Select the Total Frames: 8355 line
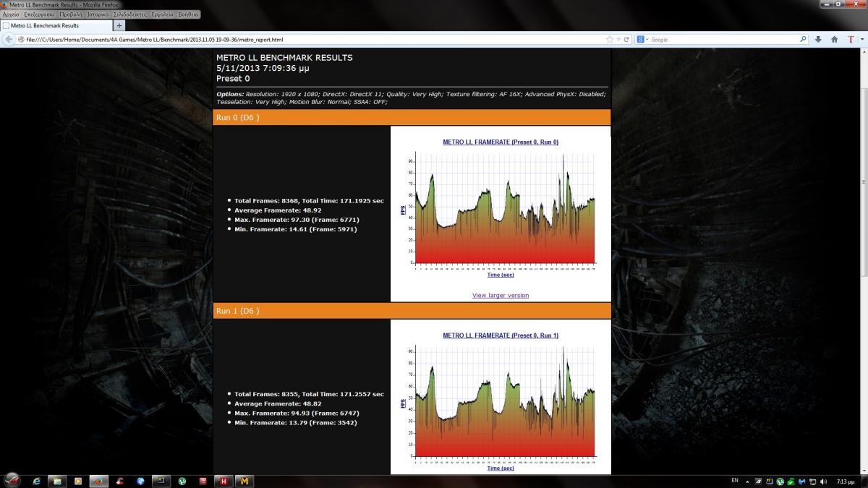This screenshot has height=488, width=868. coord(309,394)
